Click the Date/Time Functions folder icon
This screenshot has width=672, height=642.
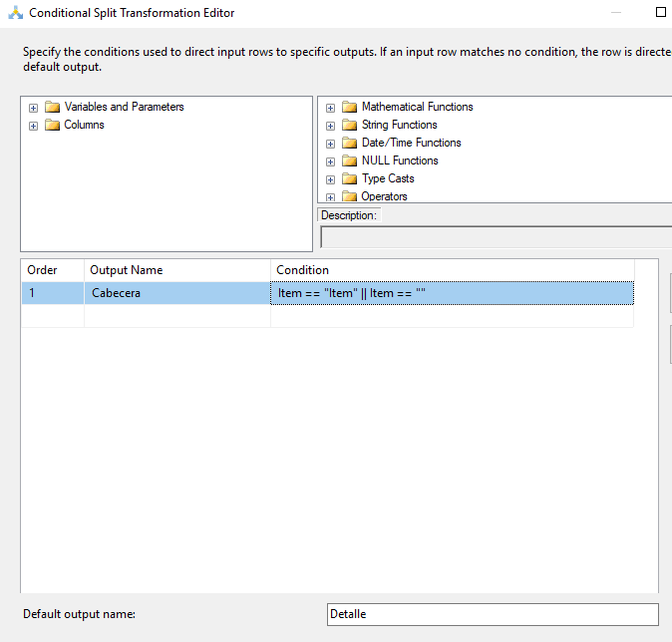(x=349, y=143)
